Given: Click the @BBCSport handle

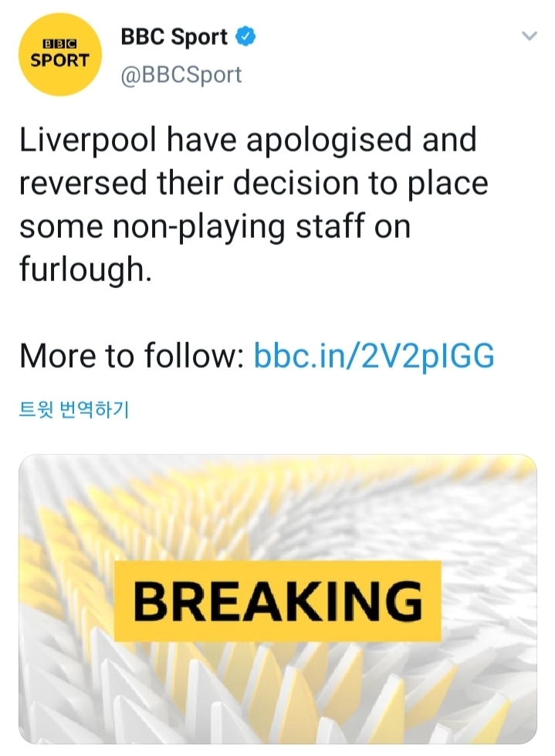Looking at the screenshot, I should click(x=181, y=75).
